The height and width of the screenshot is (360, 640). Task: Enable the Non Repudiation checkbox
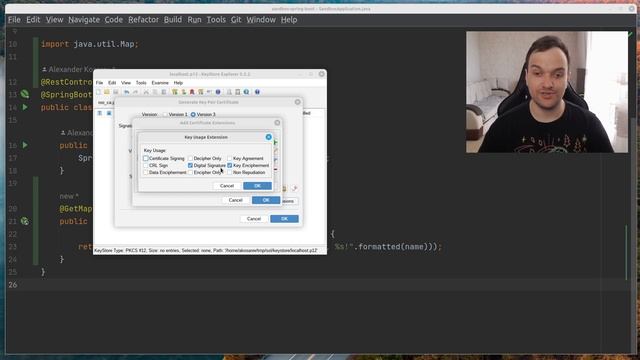click(229, 172)
